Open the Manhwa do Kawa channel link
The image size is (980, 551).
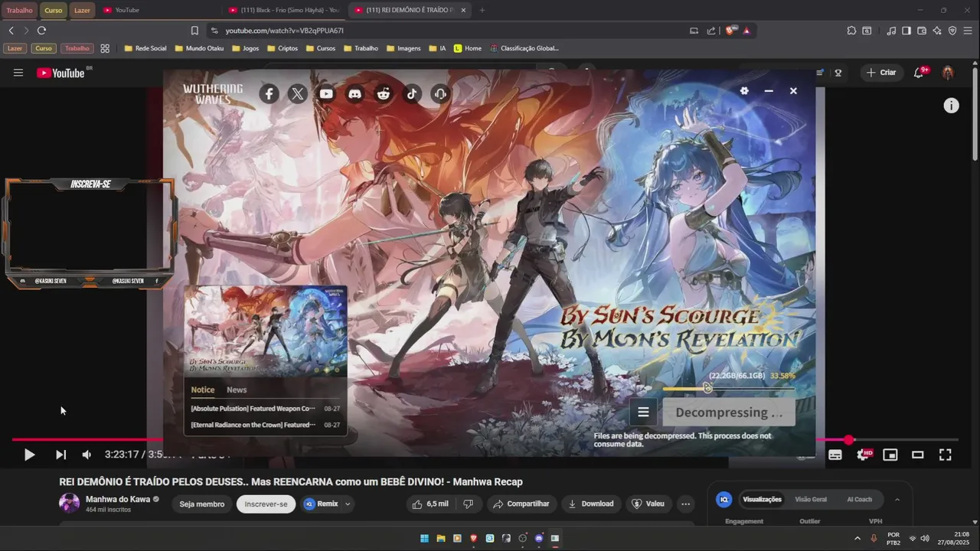[118, 499]
